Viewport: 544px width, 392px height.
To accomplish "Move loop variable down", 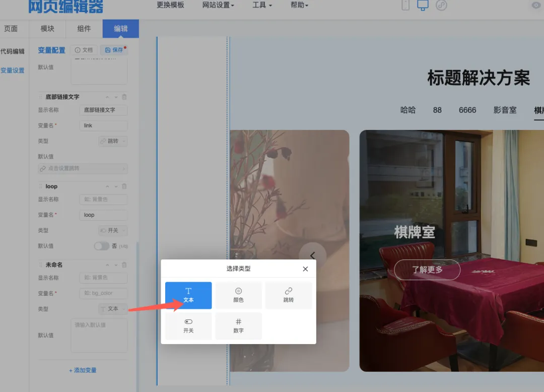I will (x=116, y=186).
